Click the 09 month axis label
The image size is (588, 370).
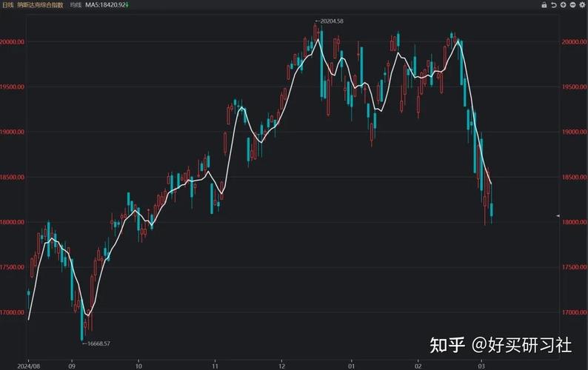(72, 366)
